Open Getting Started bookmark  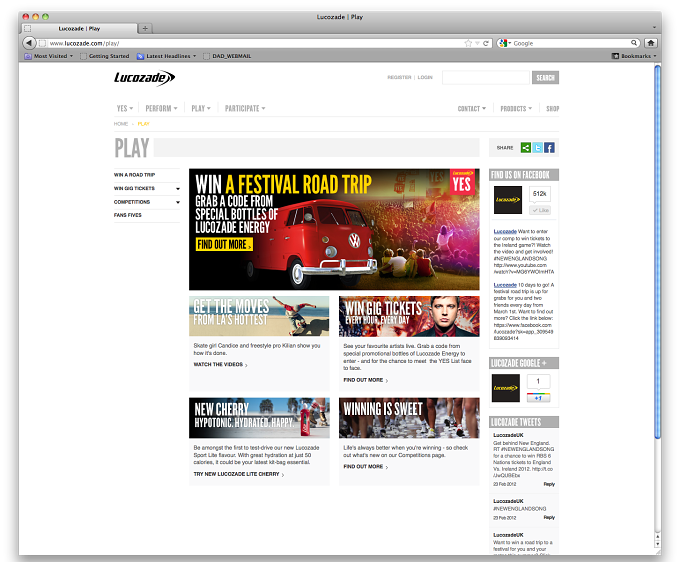(x=105, y=56)
